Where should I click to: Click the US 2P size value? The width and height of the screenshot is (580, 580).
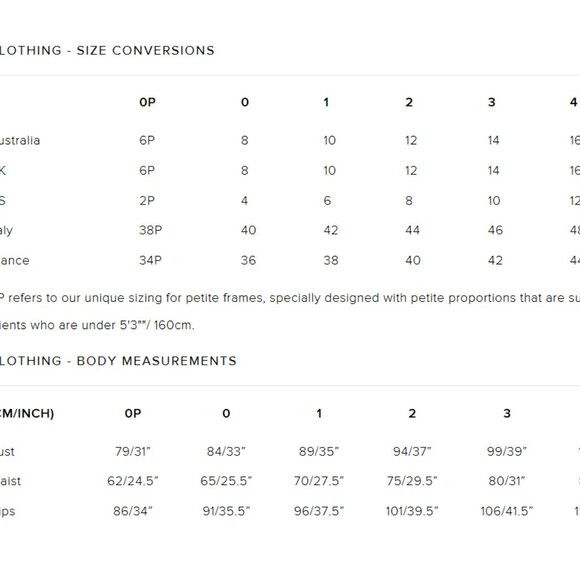(x=147, y=200)
